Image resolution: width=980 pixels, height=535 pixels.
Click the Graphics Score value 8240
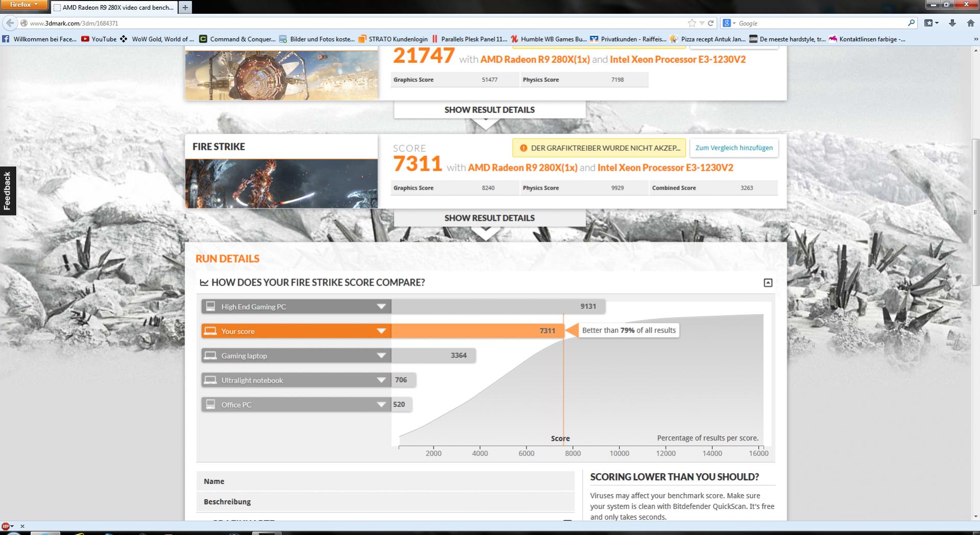[488, 188]
